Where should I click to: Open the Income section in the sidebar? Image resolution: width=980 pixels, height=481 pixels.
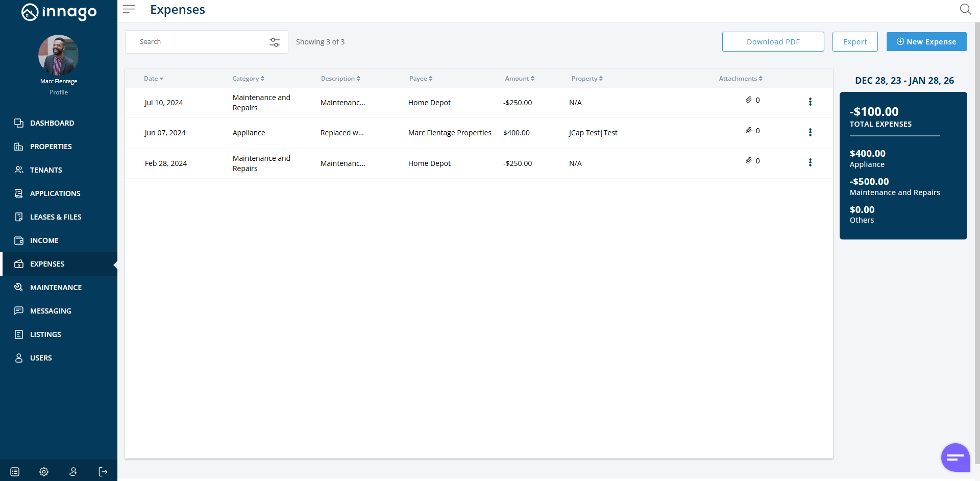(x=44, y=240)
